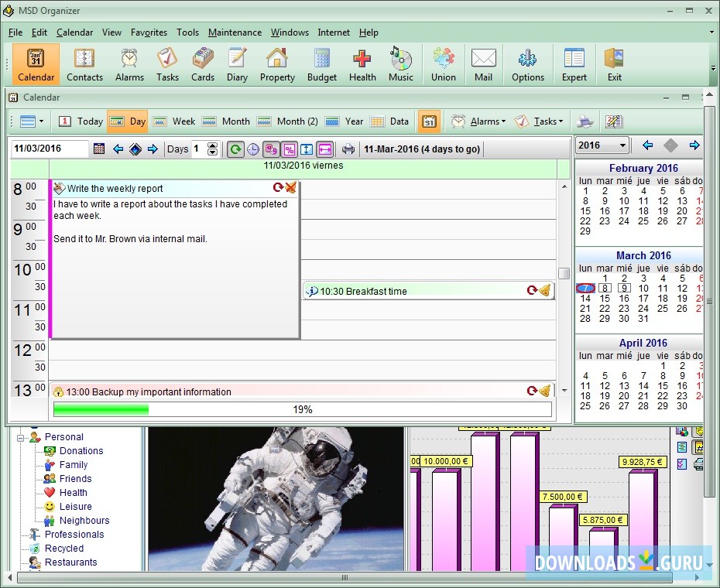Click the 19% backup progress bar
The image size is (720, 588).
(302, 409)
